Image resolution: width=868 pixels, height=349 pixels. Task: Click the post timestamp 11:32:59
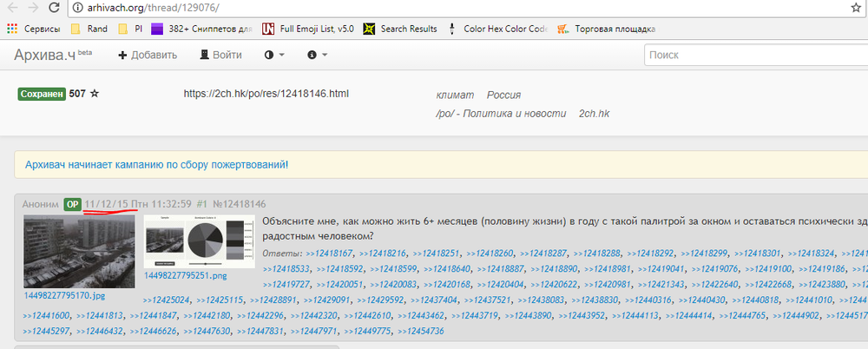[x=172, y=204]
